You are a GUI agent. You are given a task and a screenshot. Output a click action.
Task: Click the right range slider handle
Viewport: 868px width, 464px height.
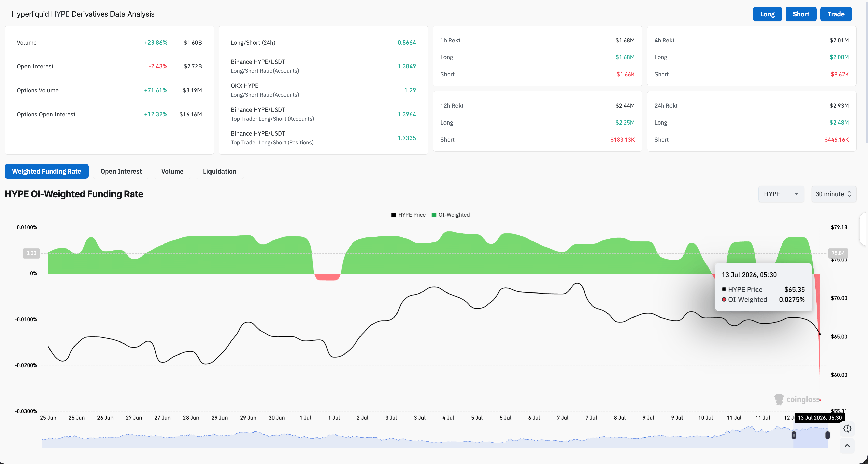828,435
